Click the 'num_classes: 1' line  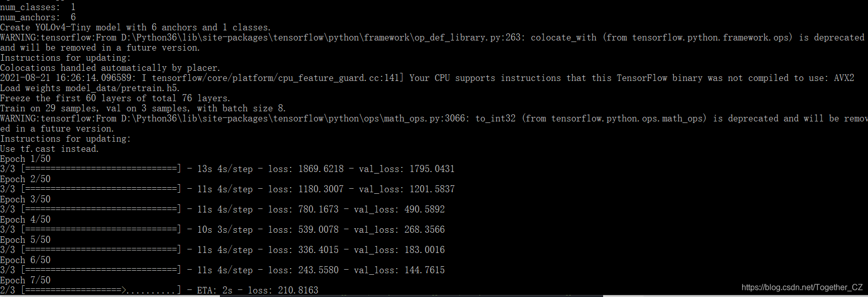click(38, 7)
